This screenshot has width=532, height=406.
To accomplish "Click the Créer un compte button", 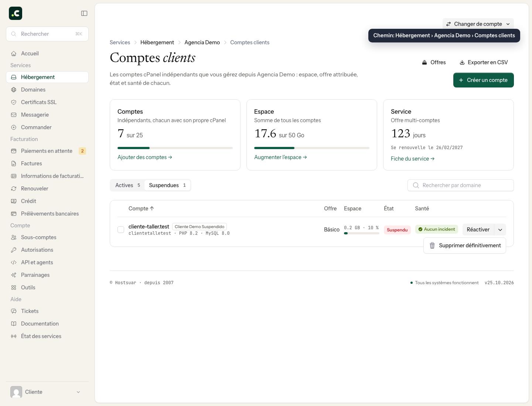I will [484, 80].
